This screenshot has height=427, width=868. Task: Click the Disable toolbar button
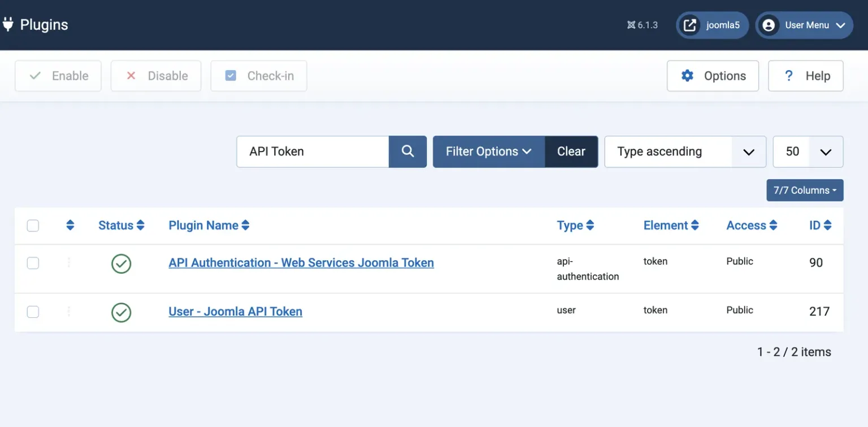click(156, 76)
